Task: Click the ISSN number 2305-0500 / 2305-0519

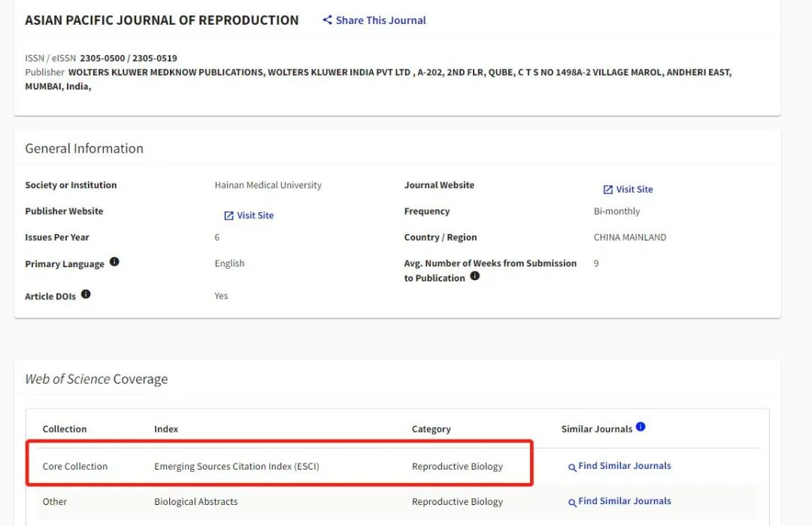Action: pos(129,58)
